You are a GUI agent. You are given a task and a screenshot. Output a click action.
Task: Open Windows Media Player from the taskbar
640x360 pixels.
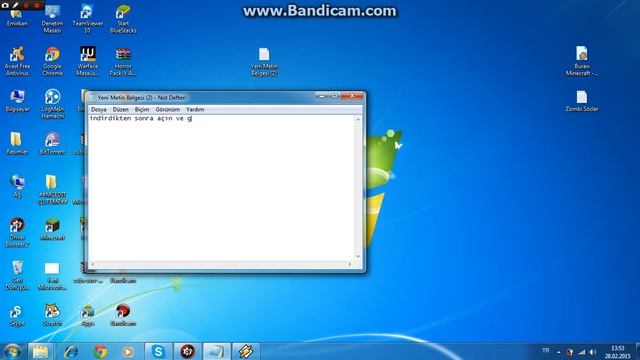128,351
